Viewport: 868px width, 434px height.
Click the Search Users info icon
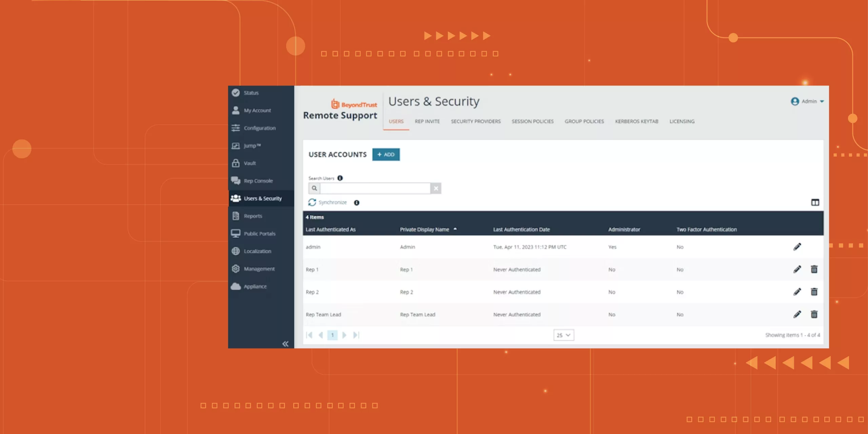(340, 178)
